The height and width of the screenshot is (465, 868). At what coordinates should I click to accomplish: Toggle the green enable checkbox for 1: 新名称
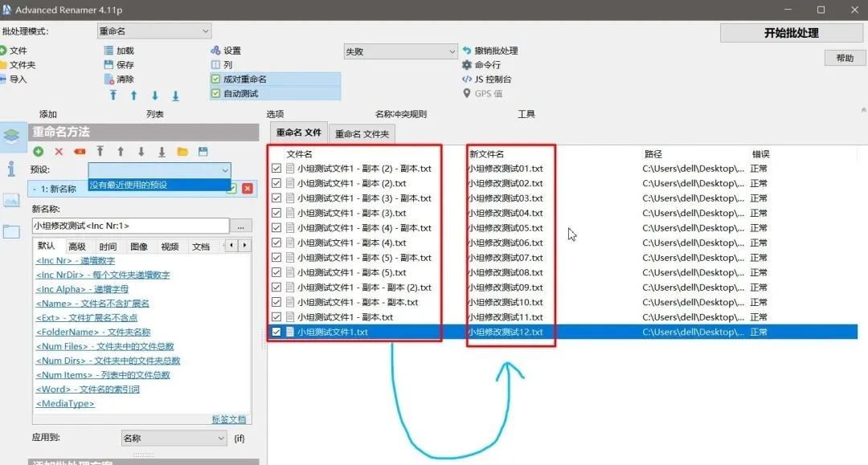pyautogui.click(x=232, y=189)
